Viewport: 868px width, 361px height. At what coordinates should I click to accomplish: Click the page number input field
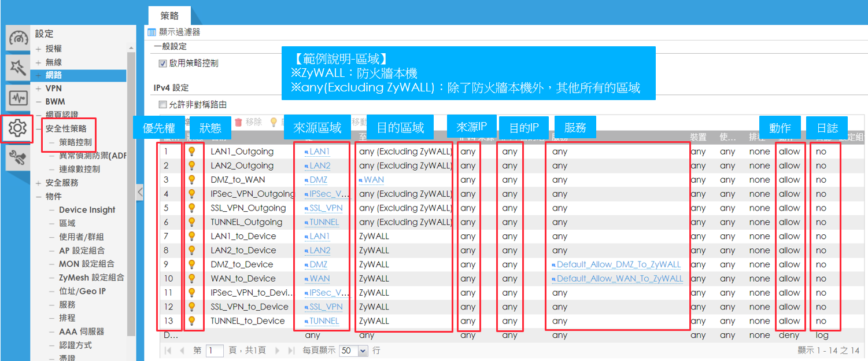pos(215,351)
